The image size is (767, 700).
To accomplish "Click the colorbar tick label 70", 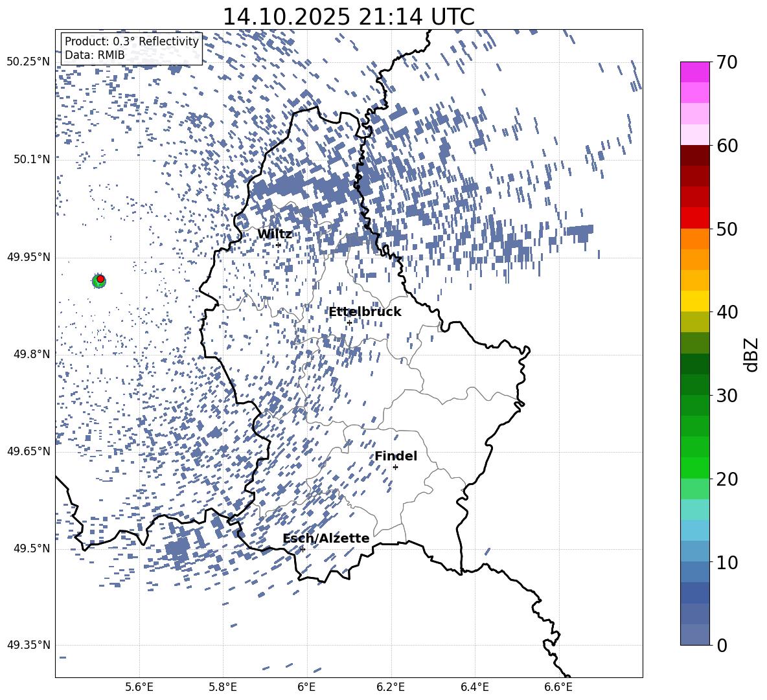I will [727, 63].
